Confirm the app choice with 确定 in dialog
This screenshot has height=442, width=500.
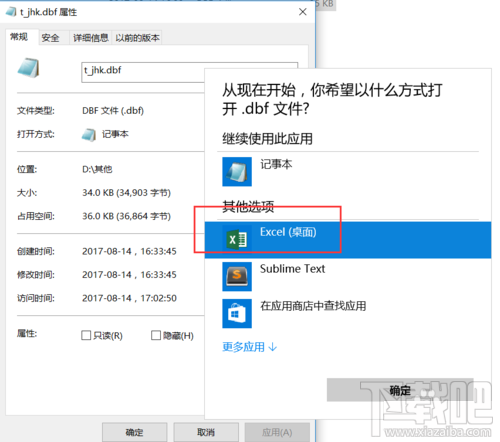400,390
